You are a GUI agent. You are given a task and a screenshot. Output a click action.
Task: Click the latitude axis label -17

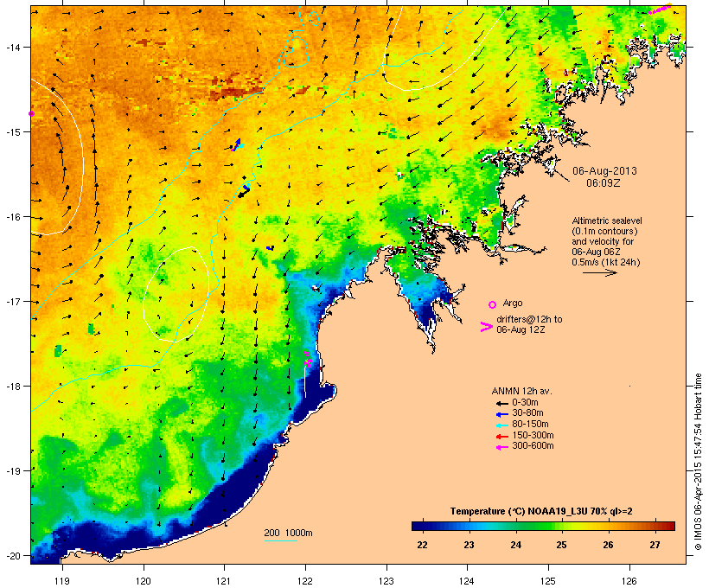pyautogui.click(x=12, y=302)
